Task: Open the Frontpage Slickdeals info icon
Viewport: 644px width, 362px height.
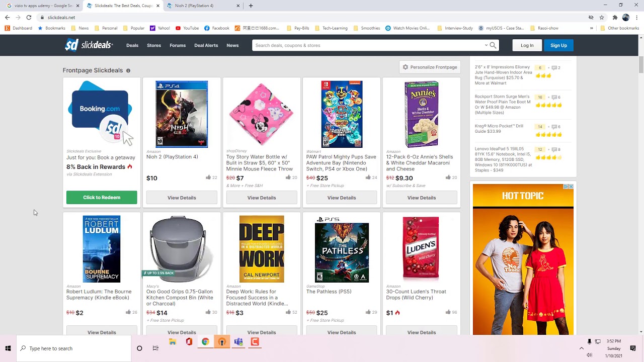Action: (128, 71)
